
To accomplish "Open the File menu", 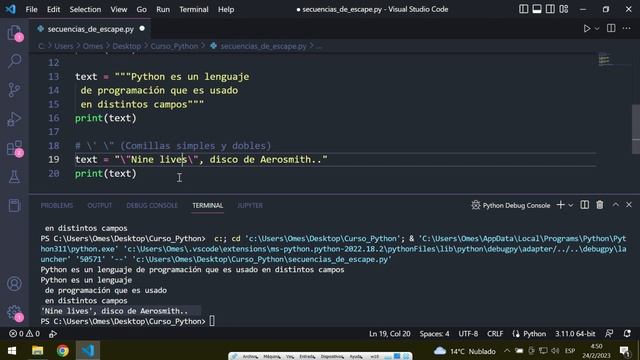I will (x=31, y=9).
